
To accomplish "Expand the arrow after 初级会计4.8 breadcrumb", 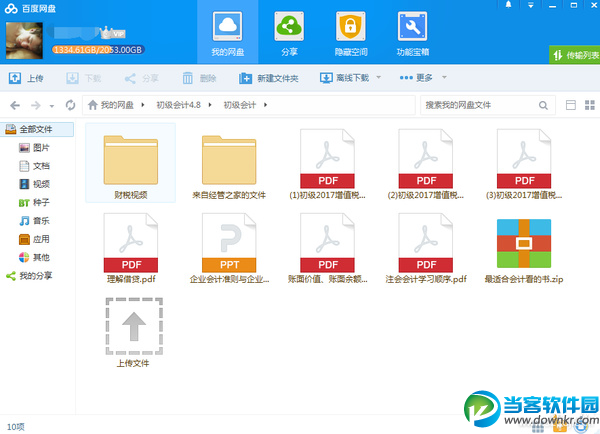I will point(210,105).
